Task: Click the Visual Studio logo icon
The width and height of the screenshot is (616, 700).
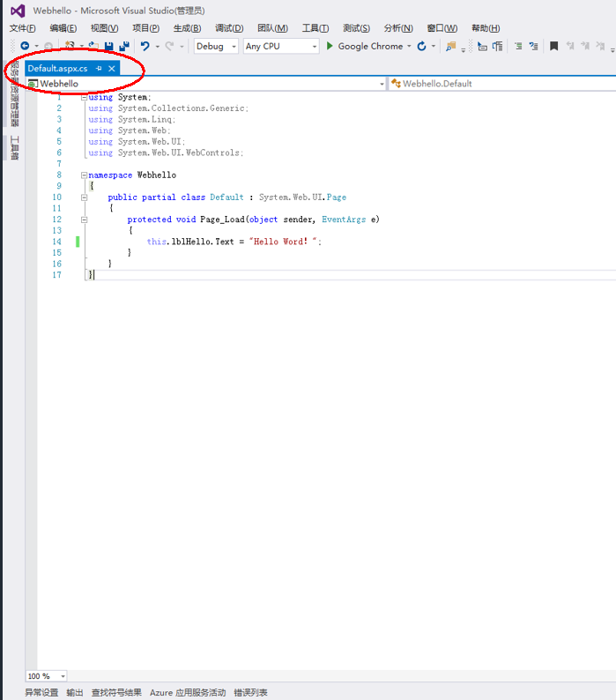Action: point(17,11)
